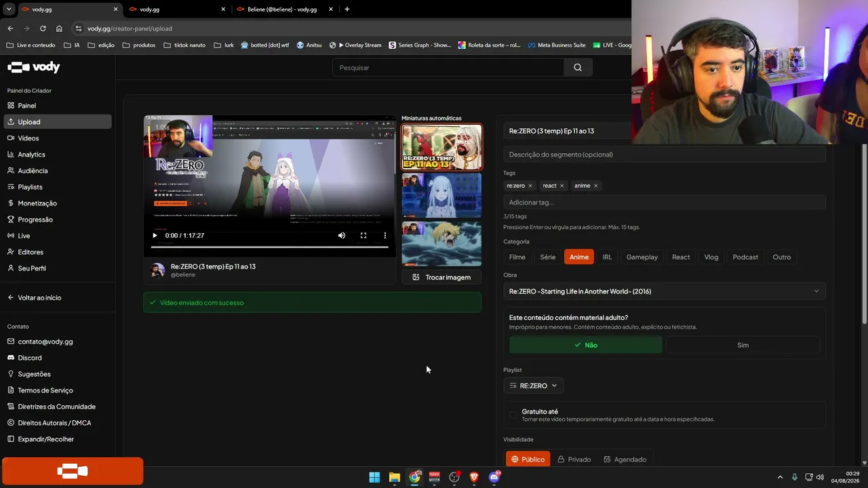Click the Adicionar tag input field
Screen dimensions: 868x488
[665, 202]
